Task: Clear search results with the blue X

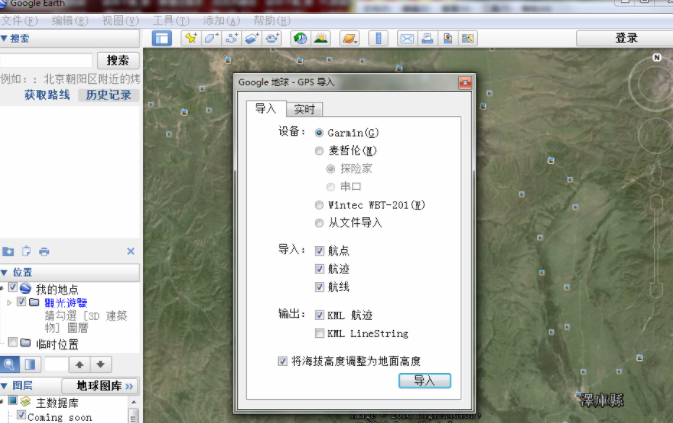Action: coord(131,251)
